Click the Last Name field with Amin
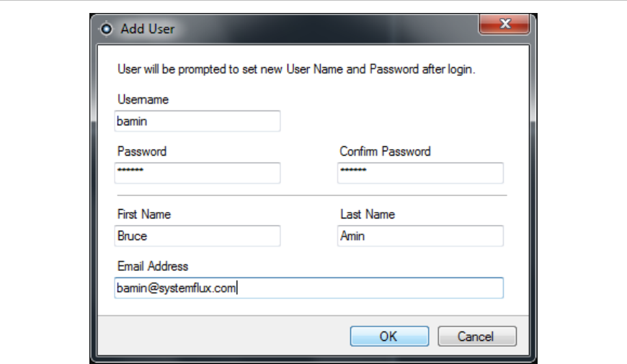Screen dimensions: 627x364 pyautogui.click(x=420, y=236)
